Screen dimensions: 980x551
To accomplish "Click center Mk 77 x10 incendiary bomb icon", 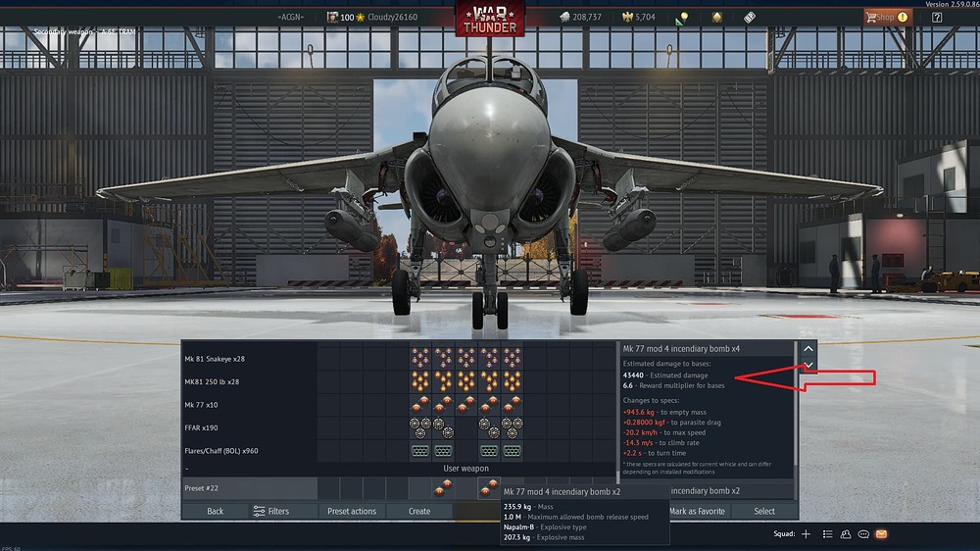I will [x=466, y=405].
